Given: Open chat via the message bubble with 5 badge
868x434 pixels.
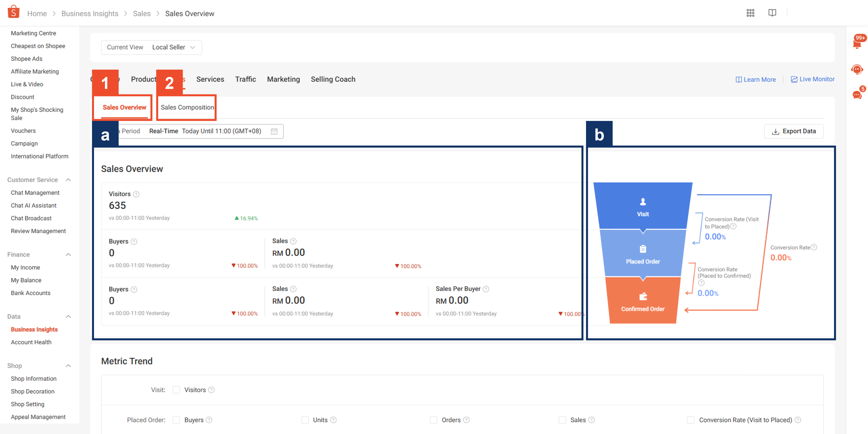Looking at the screenshot, I should (857, 94).
